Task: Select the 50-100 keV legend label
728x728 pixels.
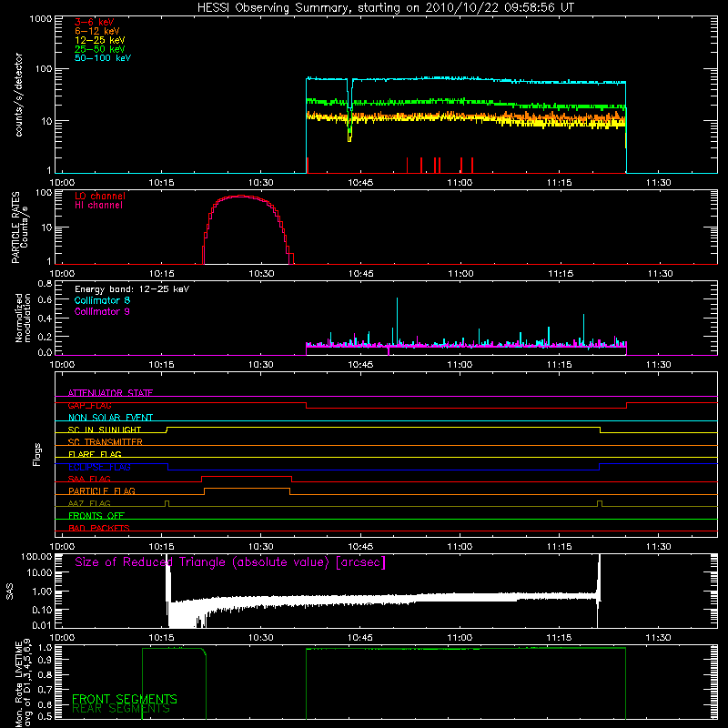Action: 103,58
